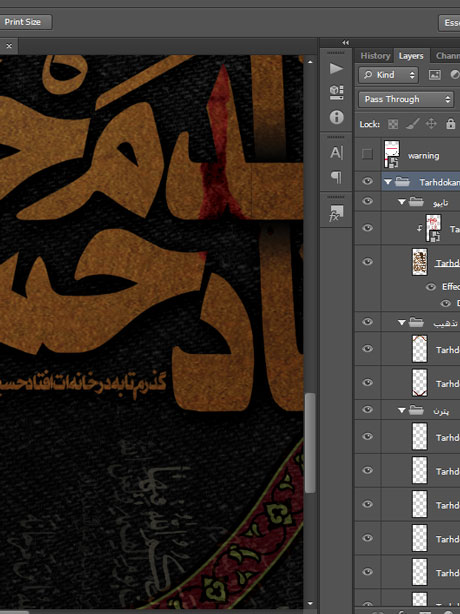Select the تذهیب group name
The image size is (460, 614).
tap(446, 323)
